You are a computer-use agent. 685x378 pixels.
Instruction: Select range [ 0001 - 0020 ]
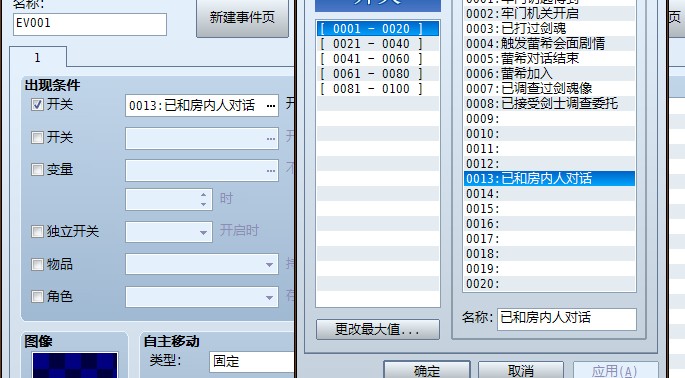[378, 29]
